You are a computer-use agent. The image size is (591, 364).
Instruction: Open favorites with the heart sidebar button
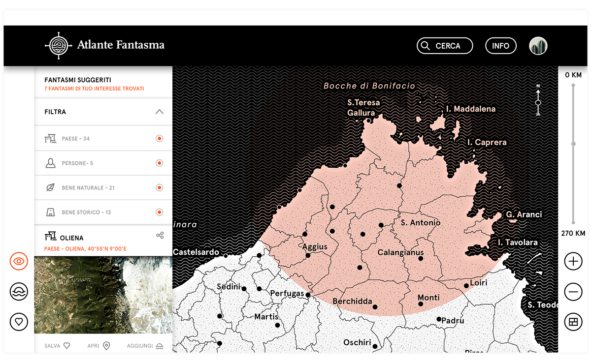point(19,322)
